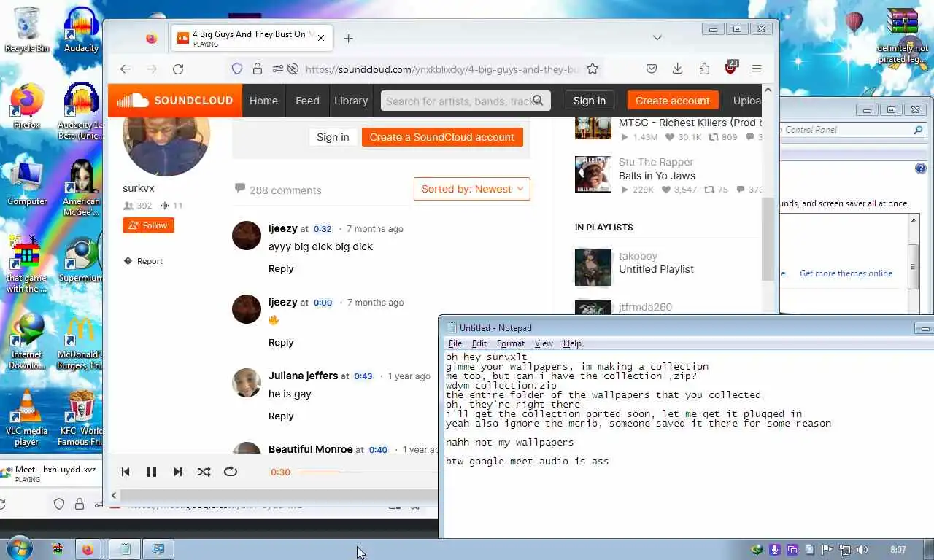934x560 pixels.
Task: Open a new Firefox tab
Action: (349, 38)
